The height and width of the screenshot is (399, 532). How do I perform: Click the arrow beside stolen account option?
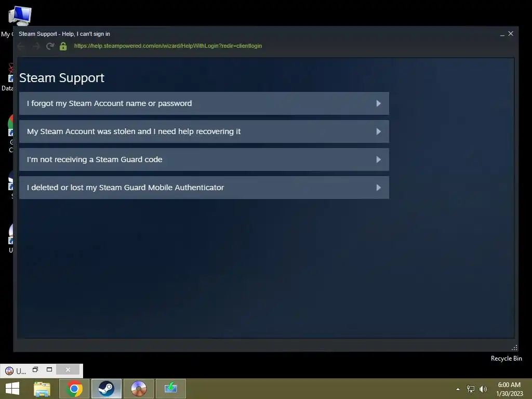[x=379, y=131]
